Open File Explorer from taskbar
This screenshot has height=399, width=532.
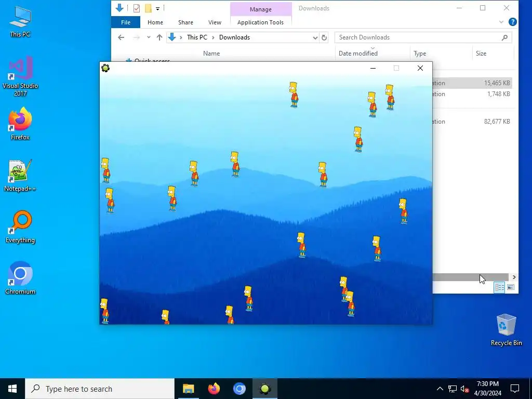click(188, 389)
